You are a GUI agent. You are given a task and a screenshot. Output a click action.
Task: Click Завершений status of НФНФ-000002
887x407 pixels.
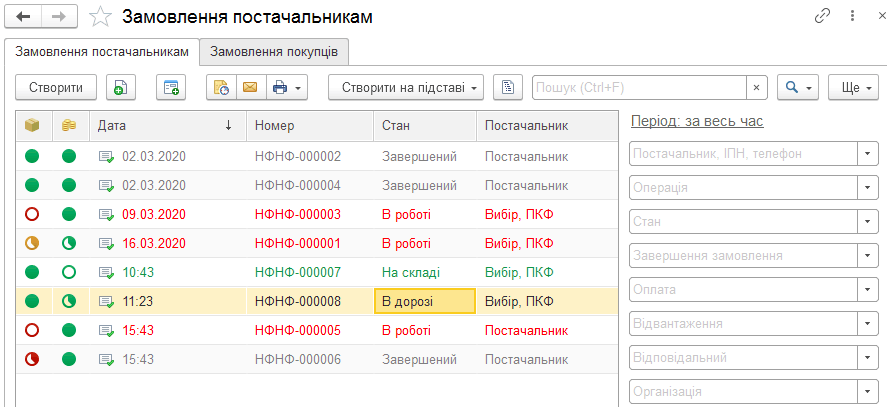pyautogui.click(x=419, y=156)
